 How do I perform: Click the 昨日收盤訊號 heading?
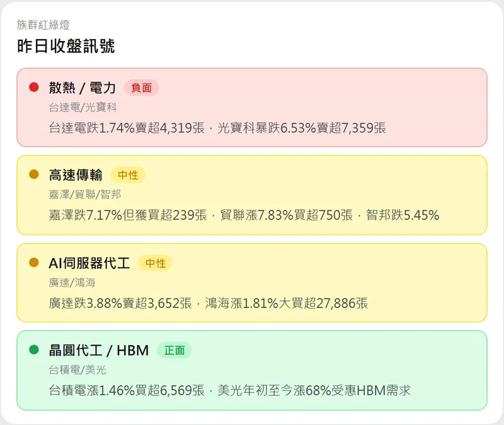[66, 46]
